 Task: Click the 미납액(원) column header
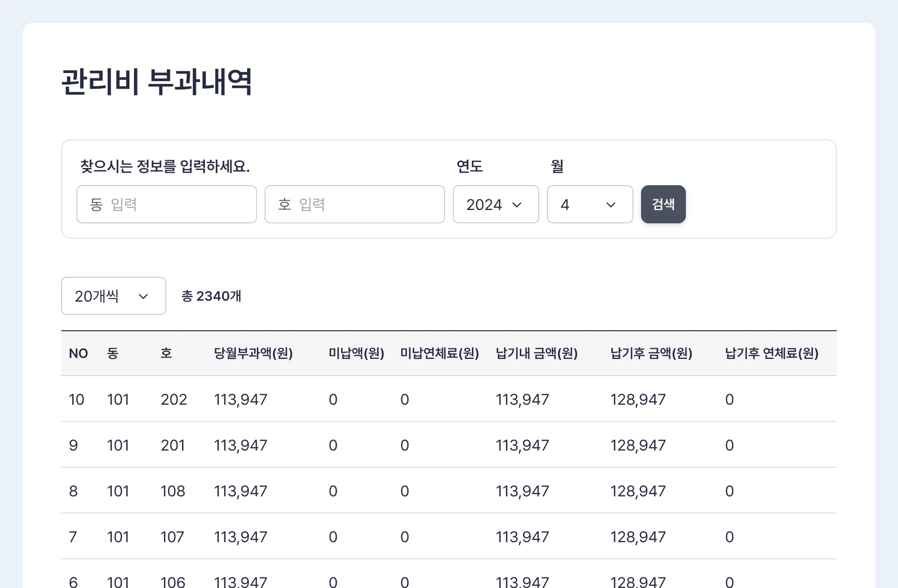[356, 354]
